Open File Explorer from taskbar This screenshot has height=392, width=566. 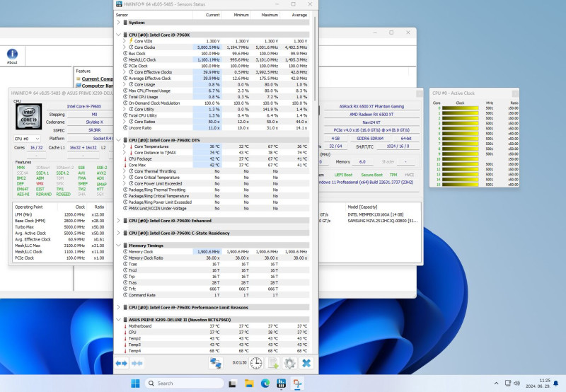point(249,384)
